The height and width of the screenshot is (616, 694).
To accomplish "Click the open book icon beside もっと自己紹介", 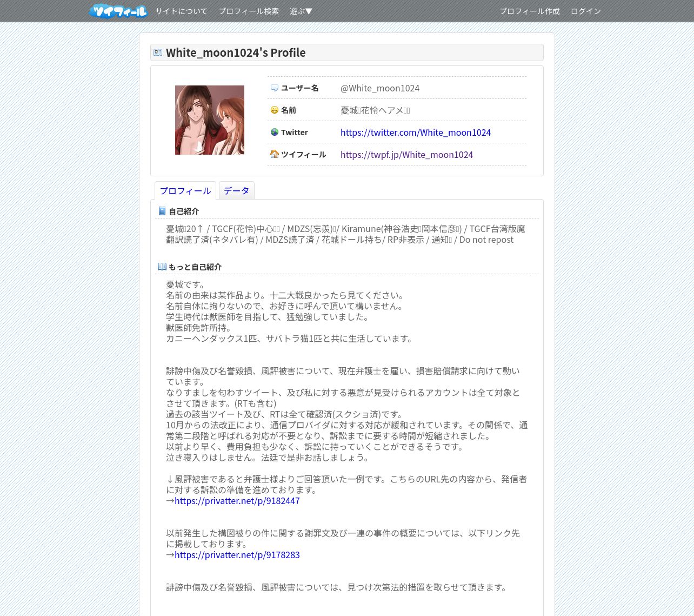I will (x=162, y=267).
